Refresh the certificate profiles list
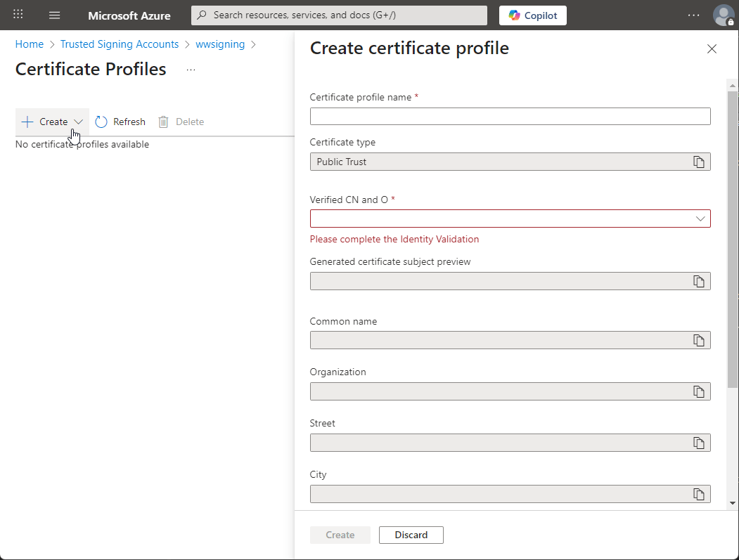Image resolution: width=739 pixels, height=560 pixels. point(120,121)
